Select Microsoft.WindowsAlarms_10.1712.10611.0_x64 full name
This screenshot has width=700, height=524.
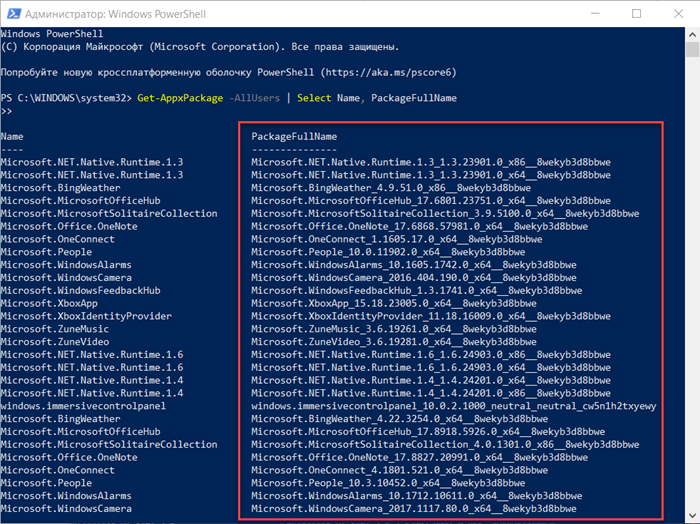(417, 496)
